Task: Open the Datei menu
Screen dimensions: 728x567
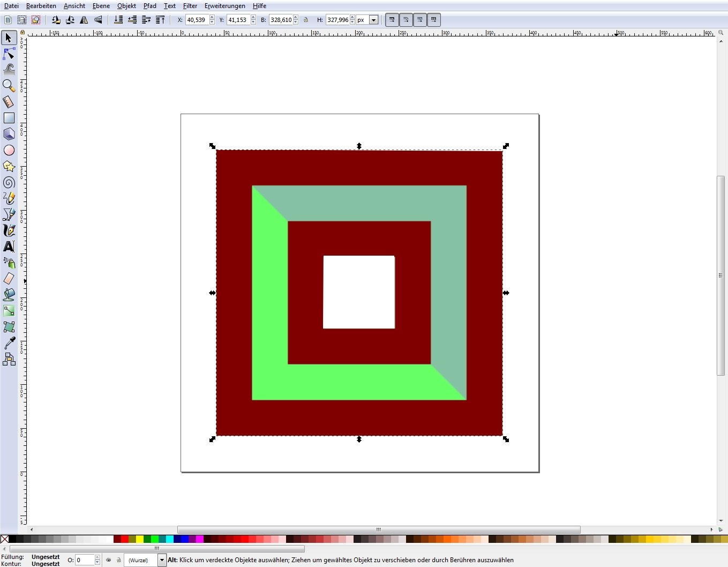Action: tap(11, 6)
